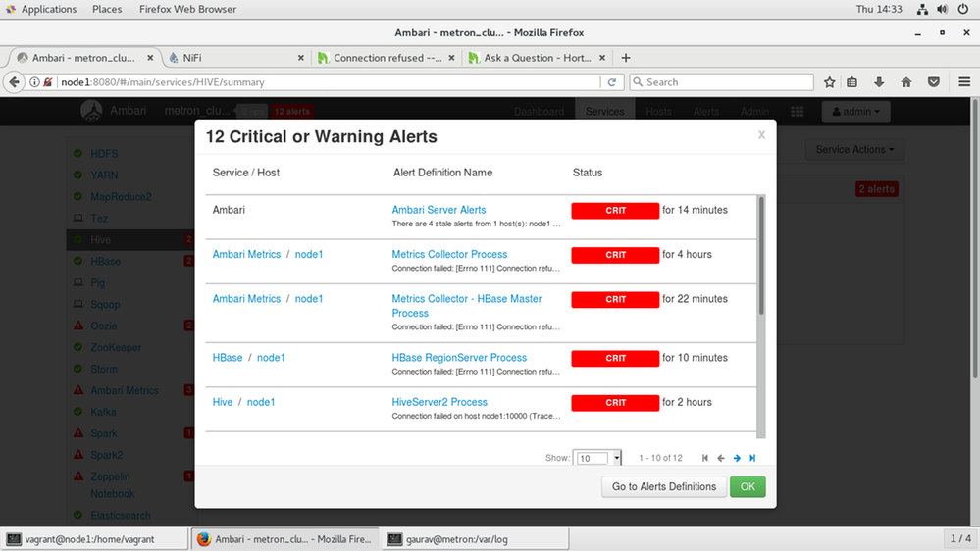
Task: Close the NiFi tab
Action: click(x=300, y=58)
